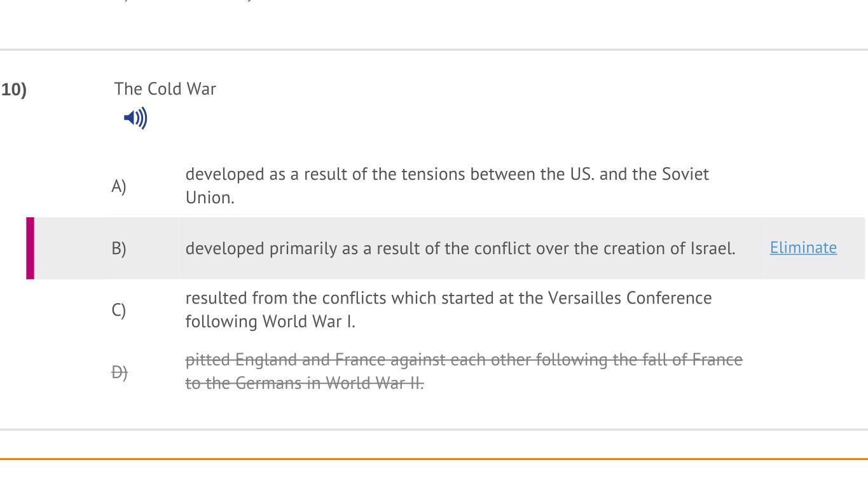Click "The Cold War" question prompt
Screen dimensions: 868x488
coord(165,89)
